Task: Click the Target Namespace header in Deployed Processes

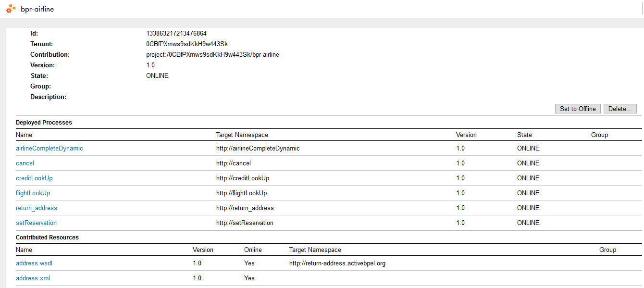Action: coord(242,135)
